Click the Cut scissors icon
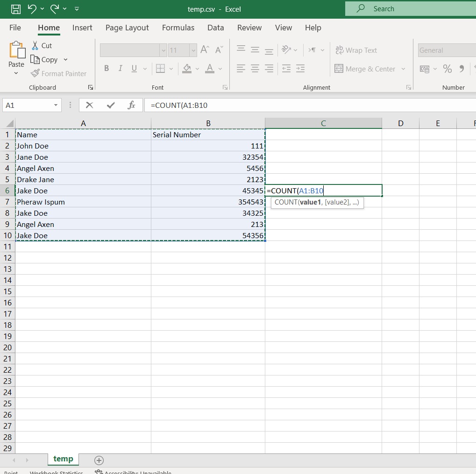The width and height of the screenshot is (476, 474). [x=35, y=45]
